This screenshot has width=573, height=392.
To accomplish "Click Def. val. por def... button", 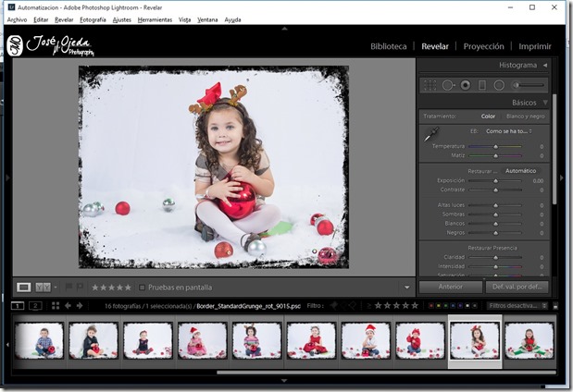I will tap(517, 287).
